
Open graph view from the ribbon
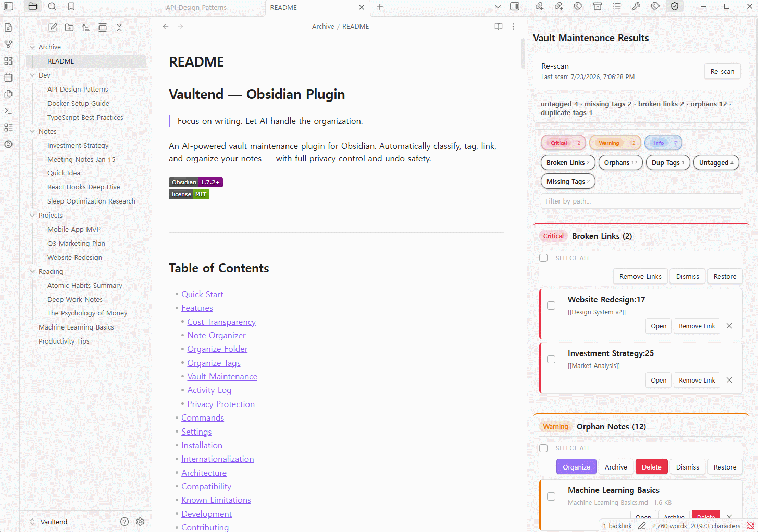click(x=8, y=44)
